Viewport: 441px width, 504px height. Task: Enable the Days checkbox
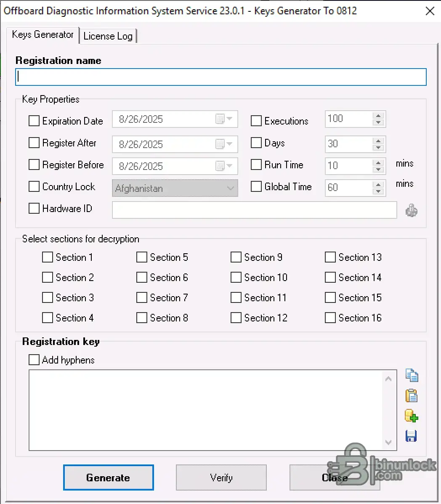coord(256,143)
